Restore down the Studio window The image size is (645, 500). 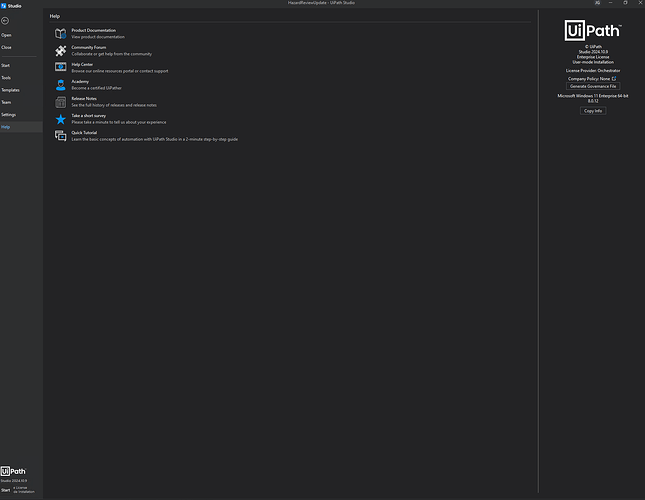625,3
